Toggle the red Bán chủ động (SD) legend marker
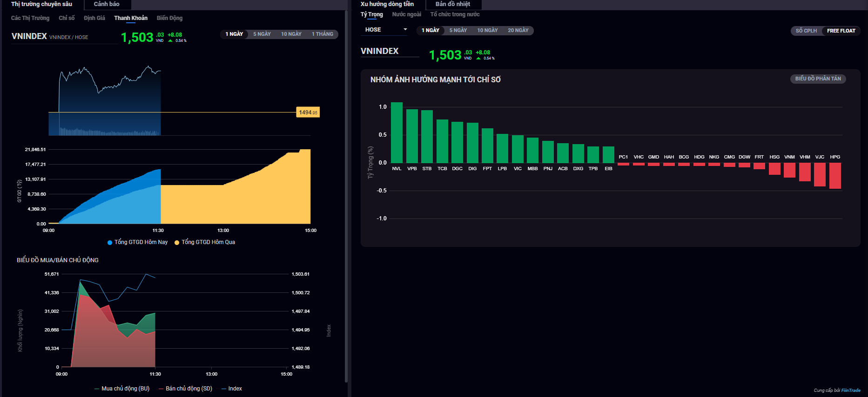Screen dimensions: 868x397 coord(161,389)
